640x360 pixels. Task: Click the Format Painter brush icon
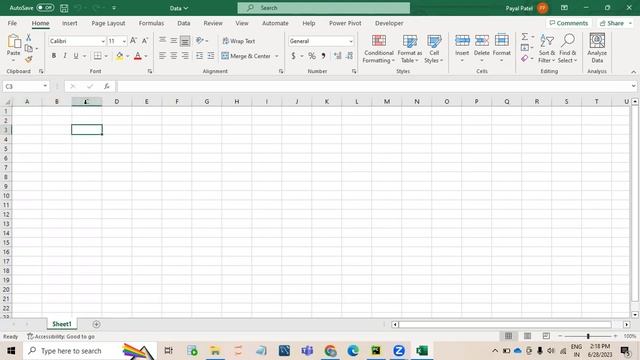coord(29,60)
